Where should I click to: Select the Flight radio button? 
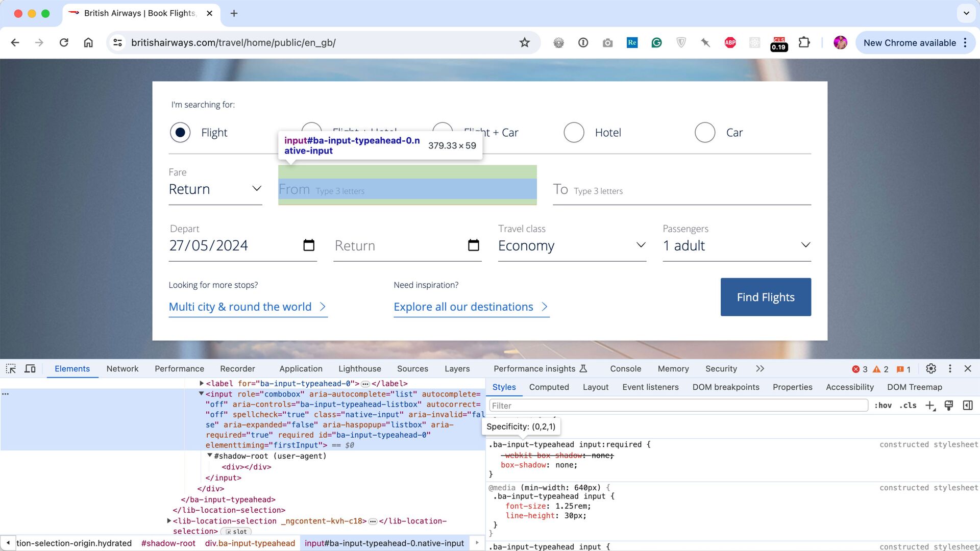180,133
